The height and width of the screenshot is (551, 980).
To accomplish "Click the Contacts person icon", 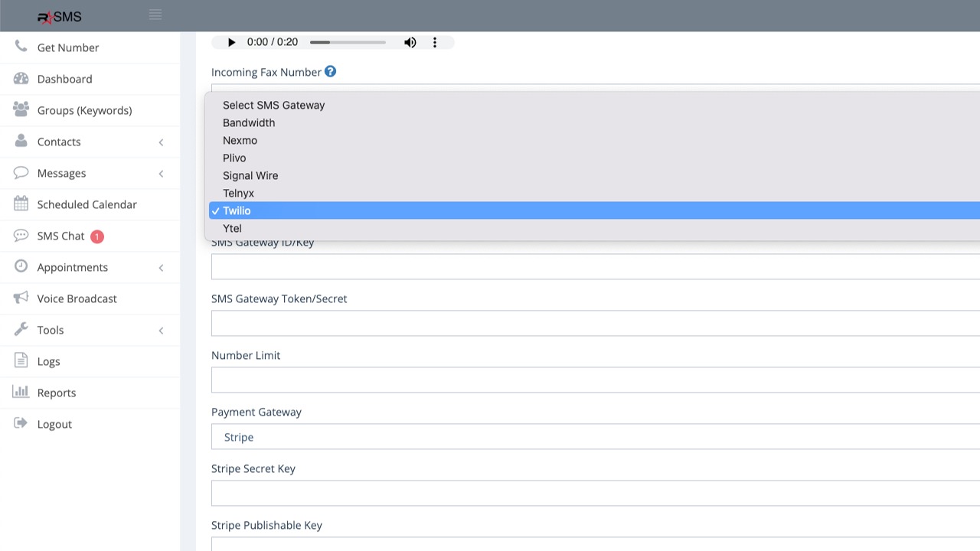I will pyautogui.click(x=21, y=141).
